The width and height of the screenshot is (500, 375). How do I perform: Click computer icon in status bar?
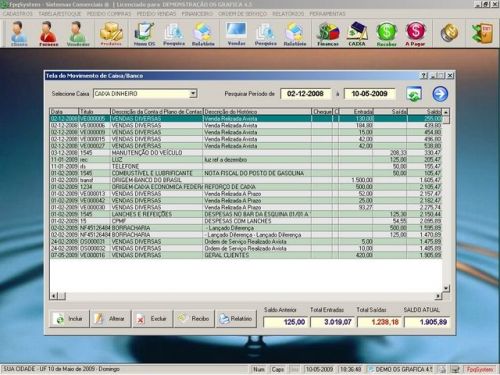(x=455, y=369)
